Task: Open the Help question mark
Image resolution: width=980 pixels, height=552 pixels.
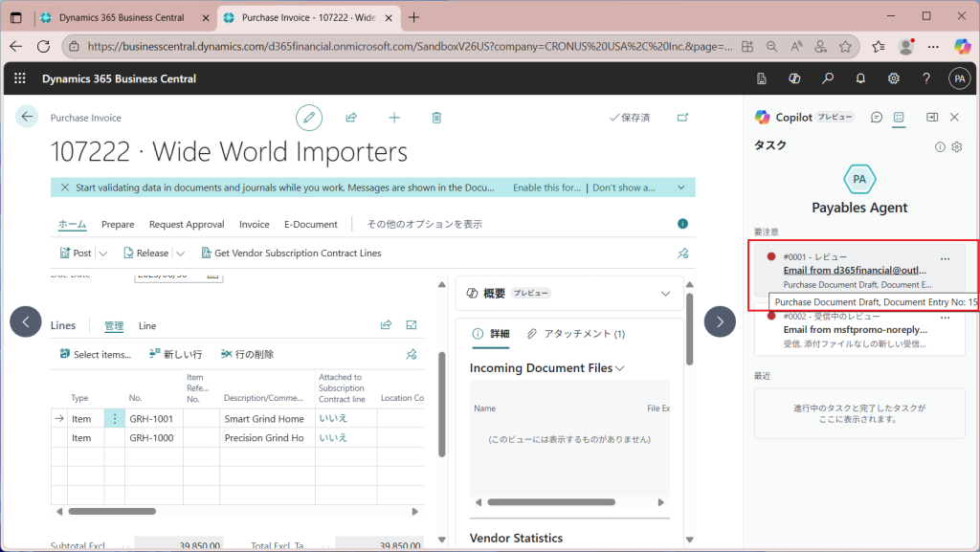Action: point(926,78)
